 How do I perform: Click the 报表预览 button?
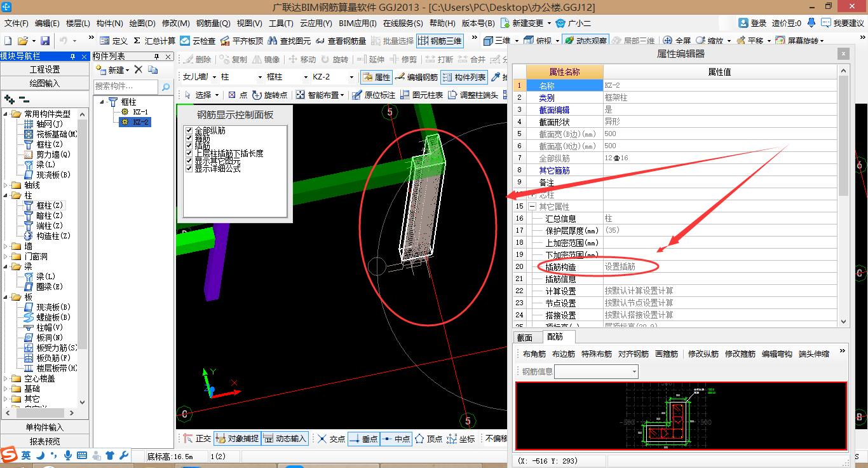[44, 441]
